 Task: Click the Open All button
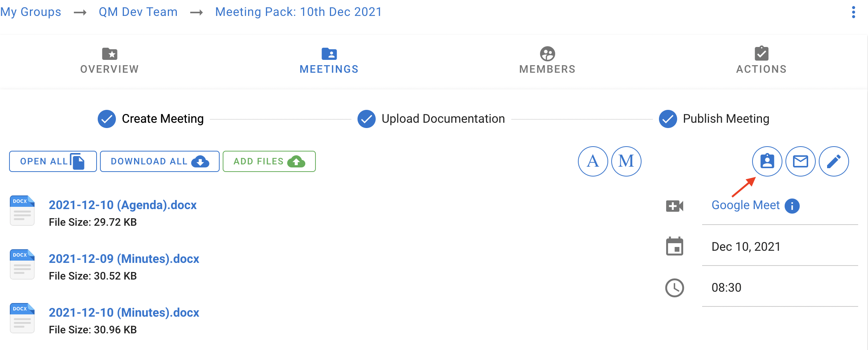coord(53,161)
